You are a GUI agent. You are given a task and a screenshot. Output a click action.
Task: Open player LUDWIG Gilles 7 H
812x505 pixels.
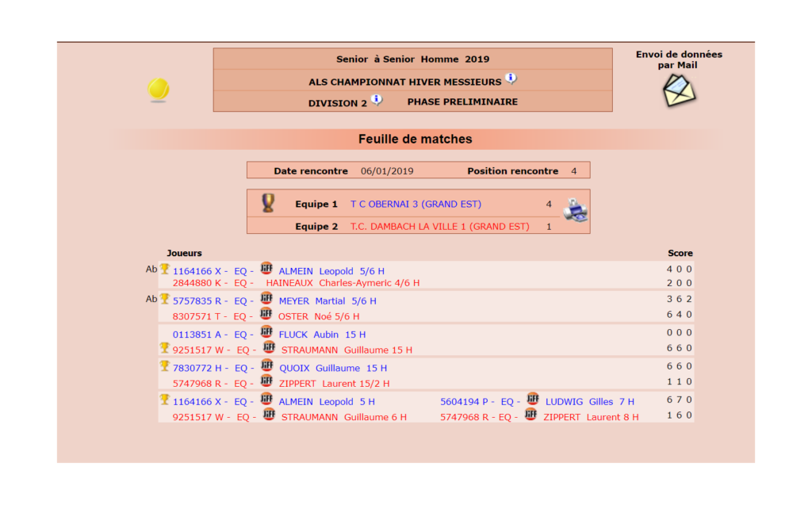tap(590, 402)
